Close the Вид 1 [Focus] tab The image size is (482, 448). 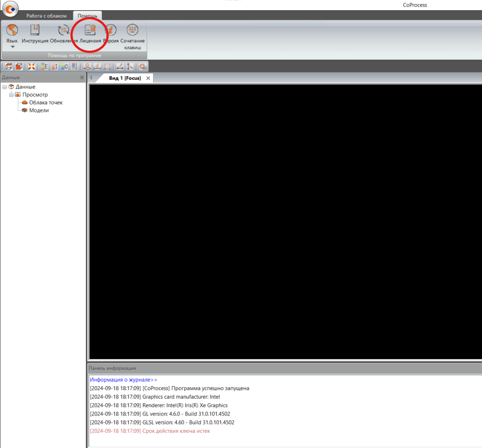coord(148,78)
